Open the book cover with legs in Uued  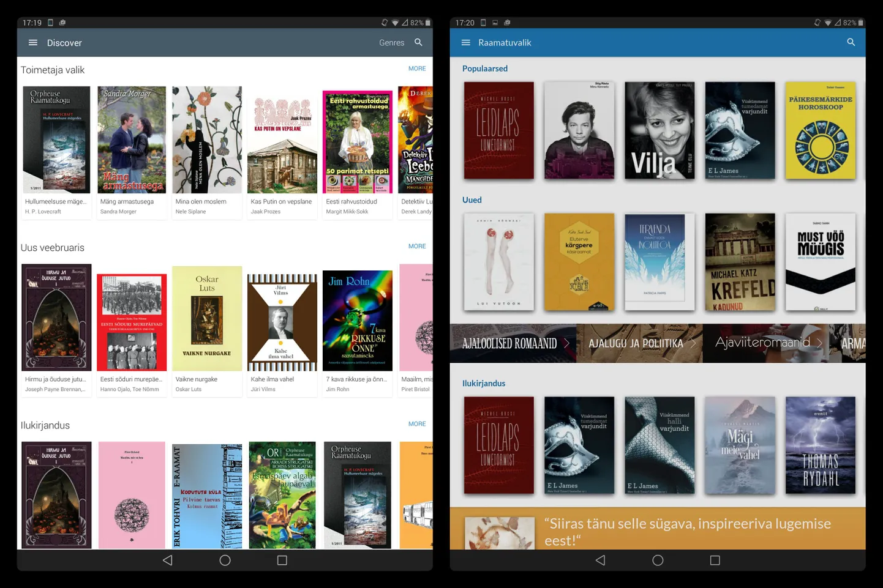pos(498,262)
